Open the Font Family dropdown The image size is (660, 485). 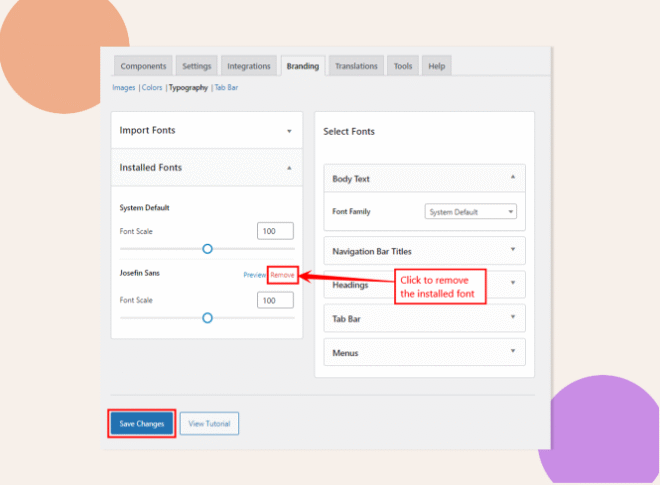click(x=471, y=212)
